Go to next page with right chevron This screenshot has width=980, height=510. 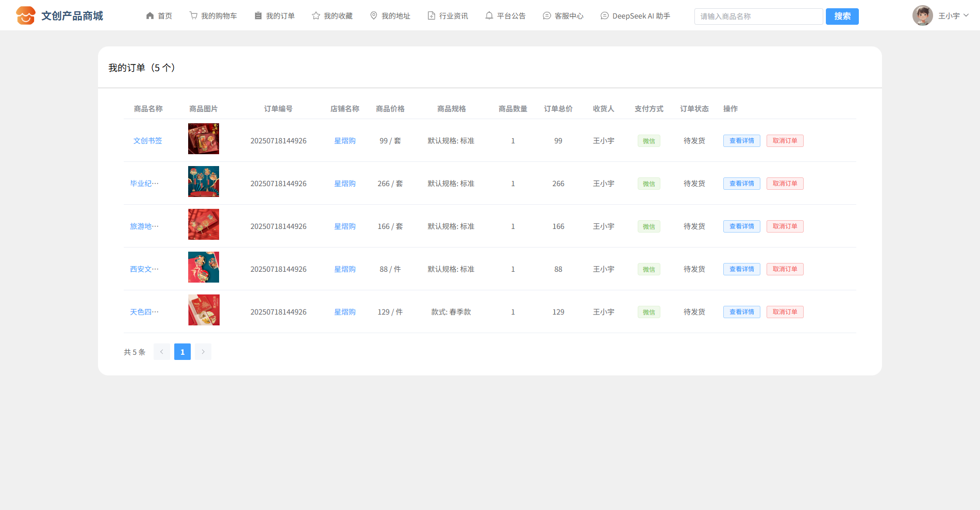203,352
